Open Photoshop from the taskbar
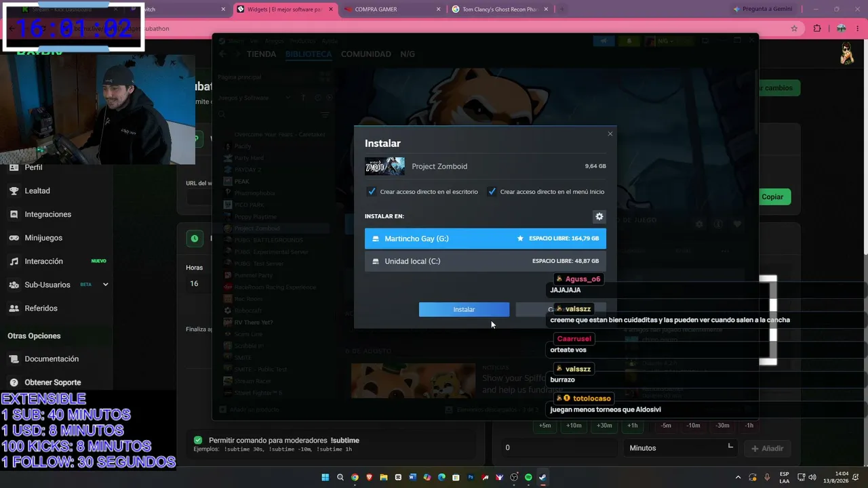This screenshot has width=868, height=488. click(x=471, y=477)
